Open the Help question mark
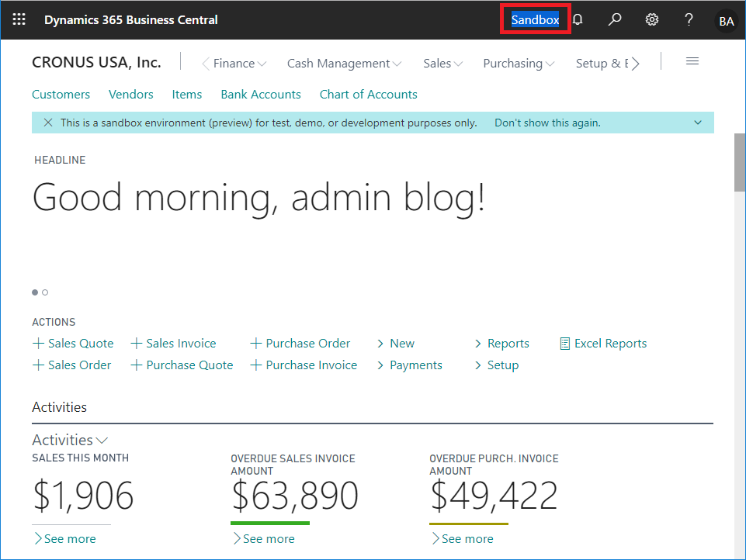The image size is (746, 560). click(689, 19)
